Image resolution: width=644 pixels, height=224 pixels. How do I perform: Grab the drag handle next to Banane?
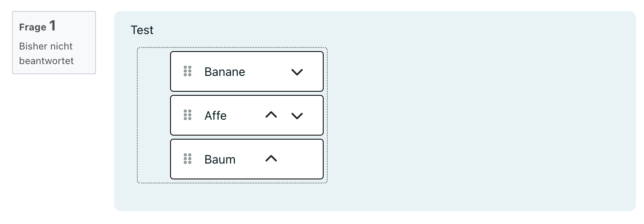188,71
